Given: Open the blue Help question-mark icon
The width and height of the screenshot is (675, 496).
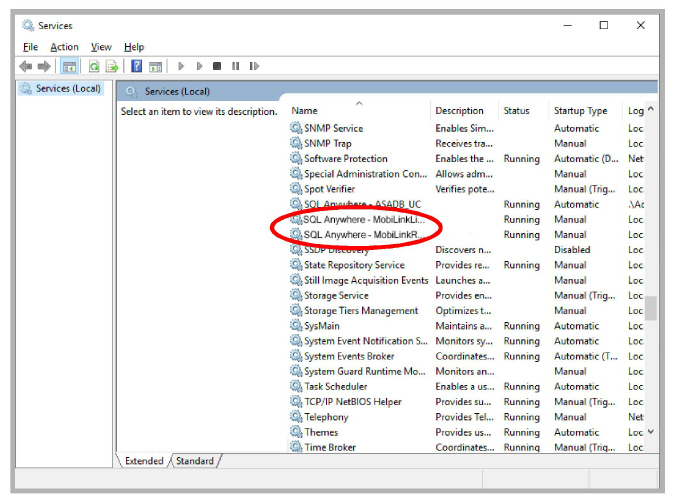Looking at the screenshot, I should [136, 66].
